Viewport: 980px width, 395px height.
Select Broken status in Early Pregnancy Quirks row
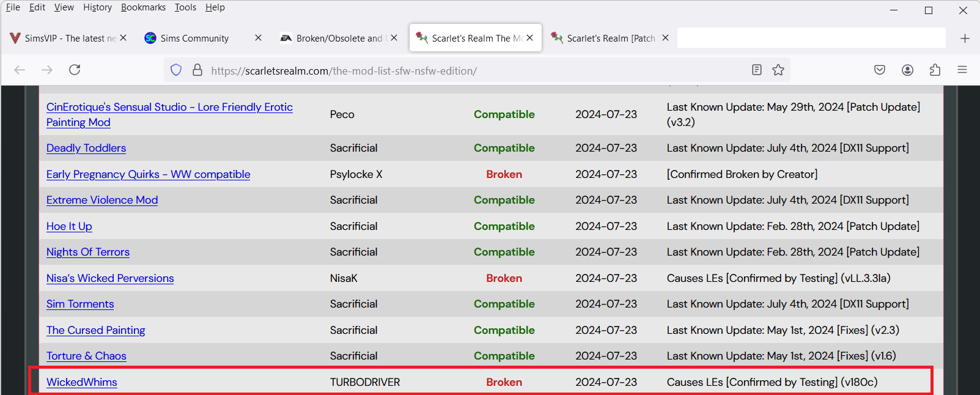[x=504, y=174]
